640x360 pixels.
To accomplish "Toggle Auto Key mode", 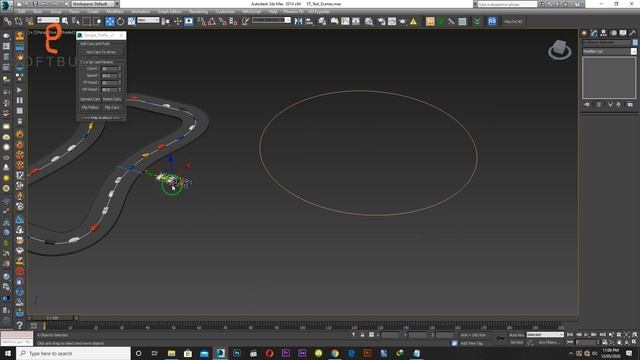I will [517, 335].
